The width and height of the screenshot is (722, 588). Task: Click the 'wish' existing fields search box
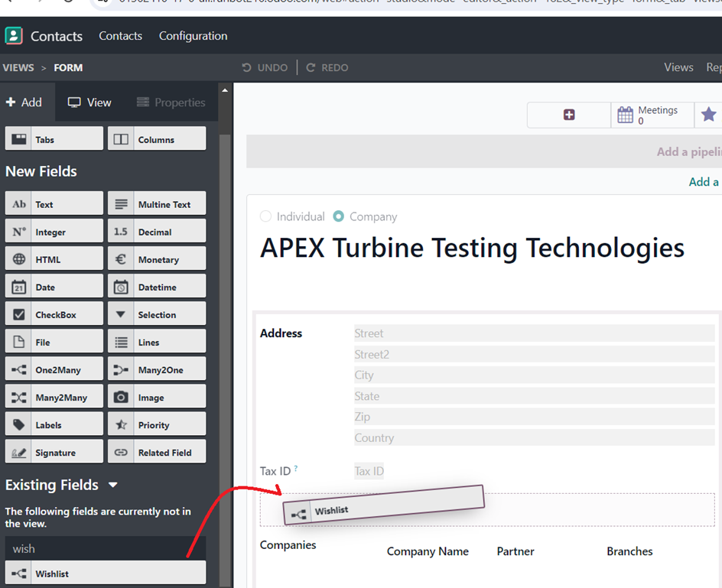coord(106,548)
